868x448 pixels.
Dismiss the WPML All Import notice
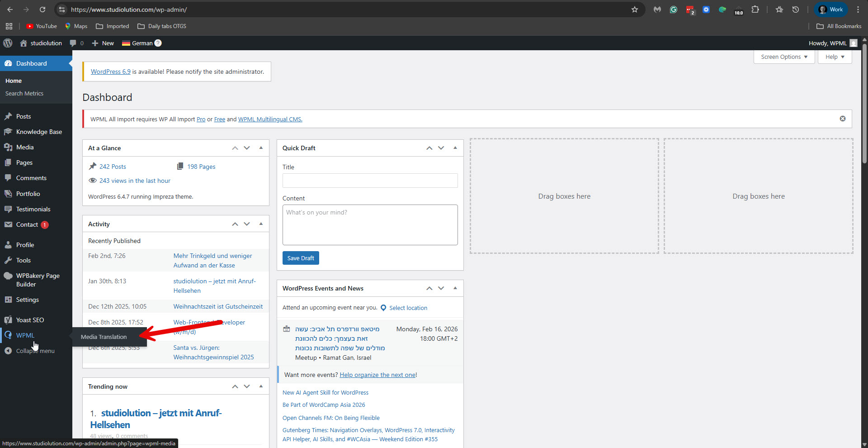point(842,119)
